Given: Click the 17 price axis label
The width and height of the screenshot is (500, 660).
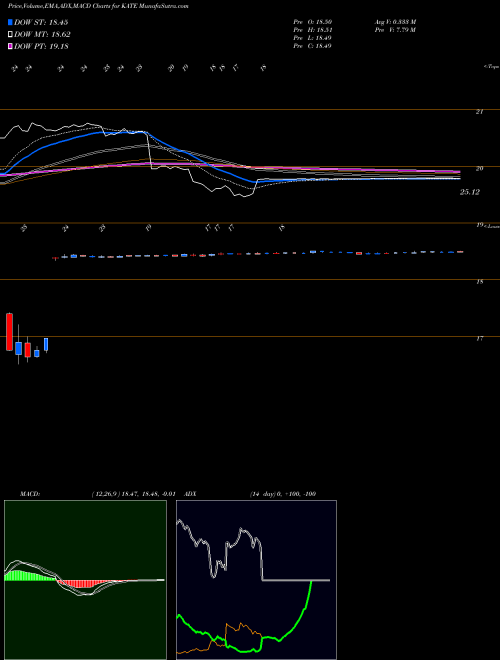Looking at the screenshot, I should [479, 338].
